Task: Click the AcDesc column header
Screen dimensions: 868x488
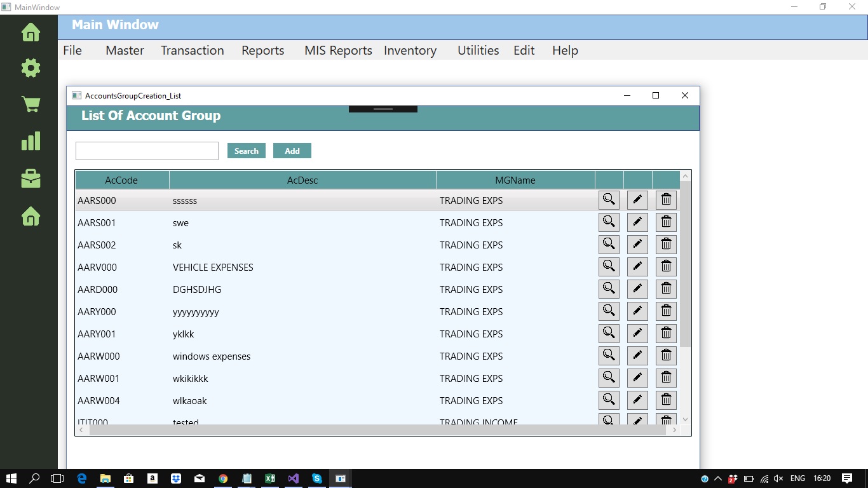Action: (x=302, y=180)
